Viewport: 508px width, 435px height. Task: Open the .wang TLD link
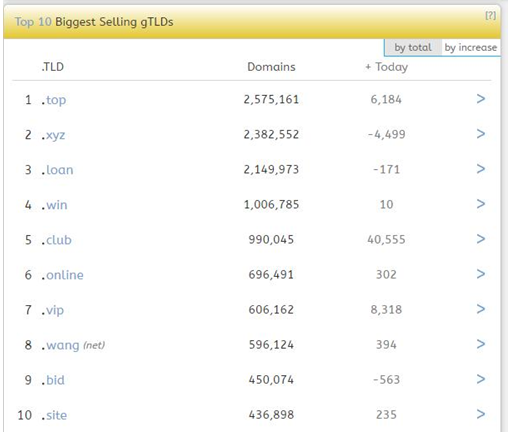coord(61,345)
